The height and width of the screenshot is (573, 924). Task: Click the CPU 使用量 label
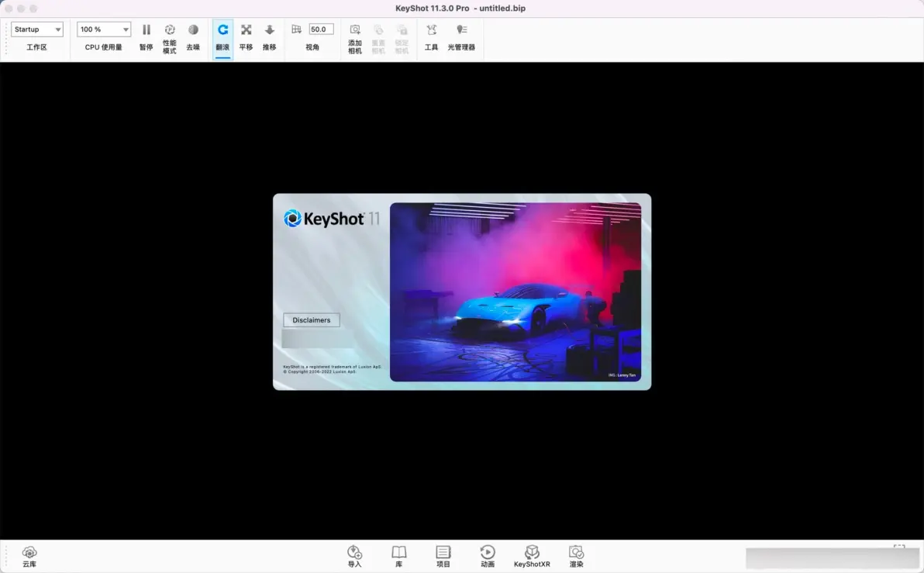[x=104, y=47]
